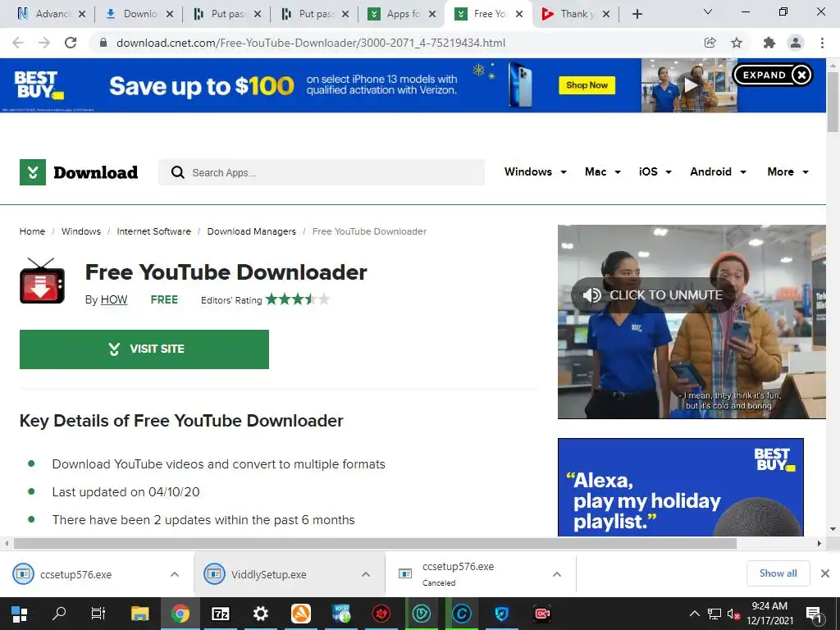This screenshot has height=630, width=840.
Task: Click the Home breadcrumb link
Action: [x=32, y=231]
